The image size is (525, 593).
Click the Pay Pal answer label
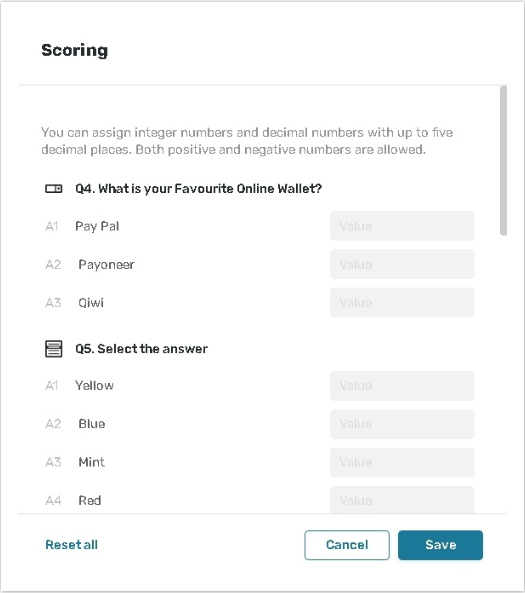tap(97, 226)
